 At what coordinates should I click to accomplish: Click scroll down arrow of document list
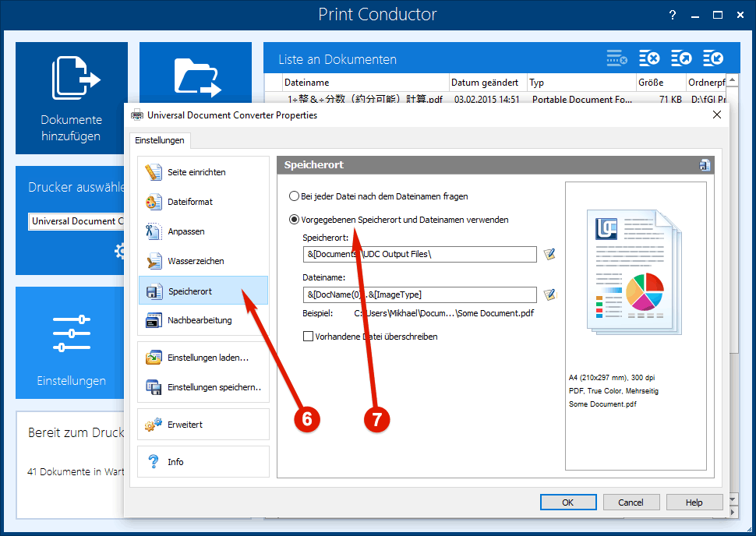(733, 500)
